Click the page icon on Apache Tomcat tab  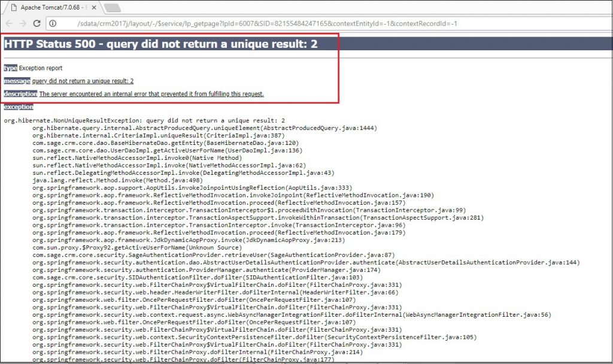14,7
